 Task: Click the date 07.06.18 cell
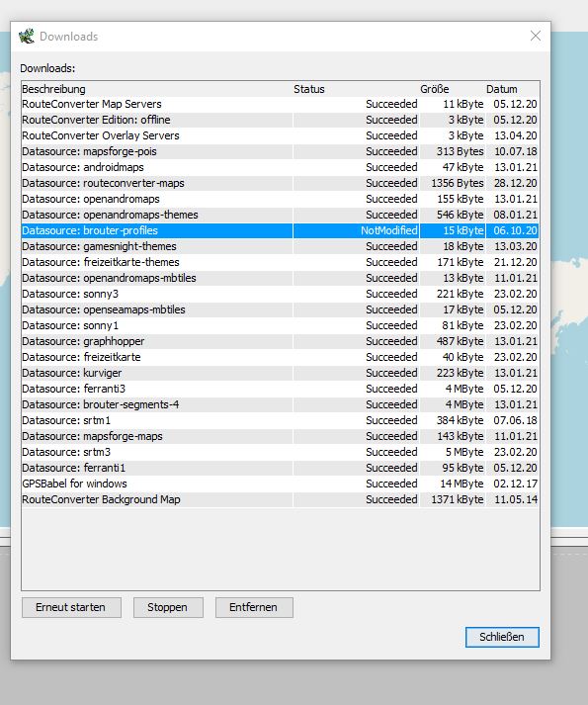pos(512,420)
